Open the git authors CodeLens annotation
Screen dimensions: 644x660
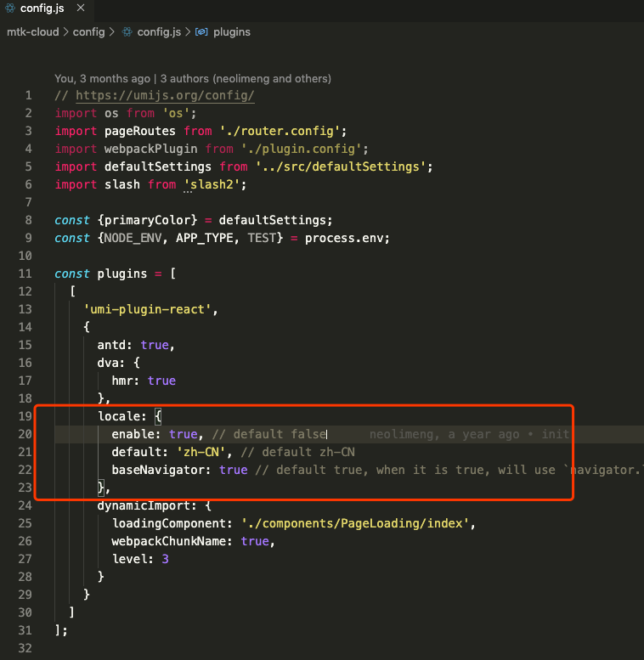click(193, 79)
